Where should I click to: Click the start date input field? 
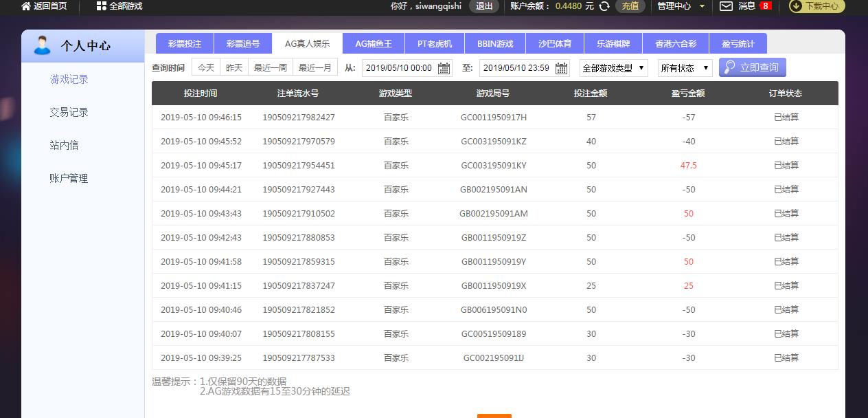point(399,68)
